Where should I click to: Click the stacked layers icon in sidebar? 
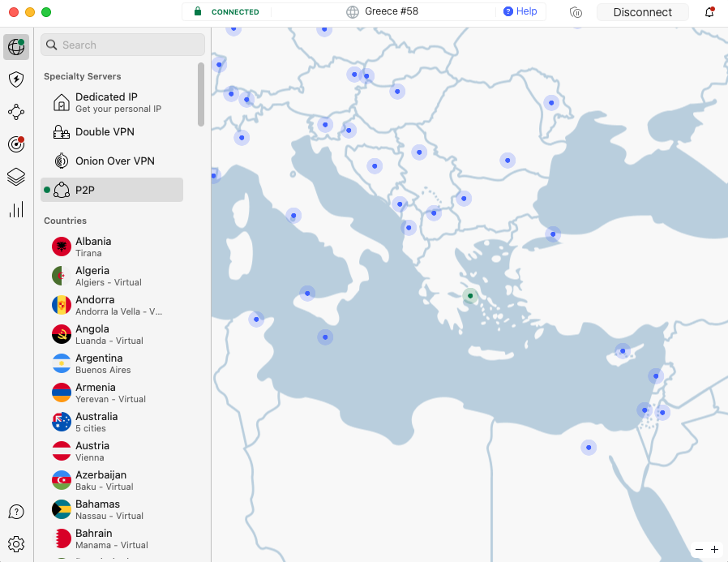coord(16,177)
